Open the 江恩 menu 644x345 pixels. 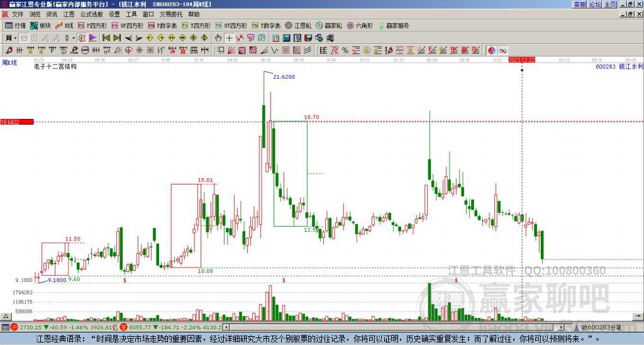pos(69,14)
